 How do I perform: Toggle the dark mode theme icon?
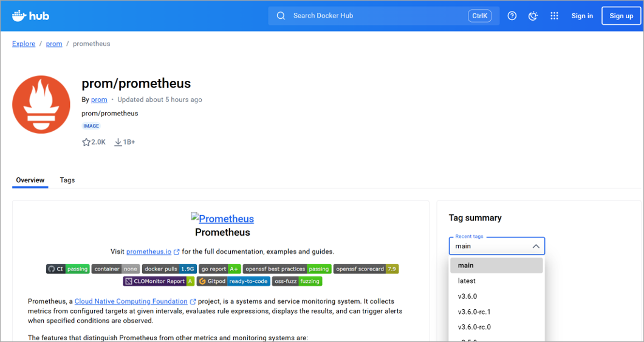tap(533, 16)
